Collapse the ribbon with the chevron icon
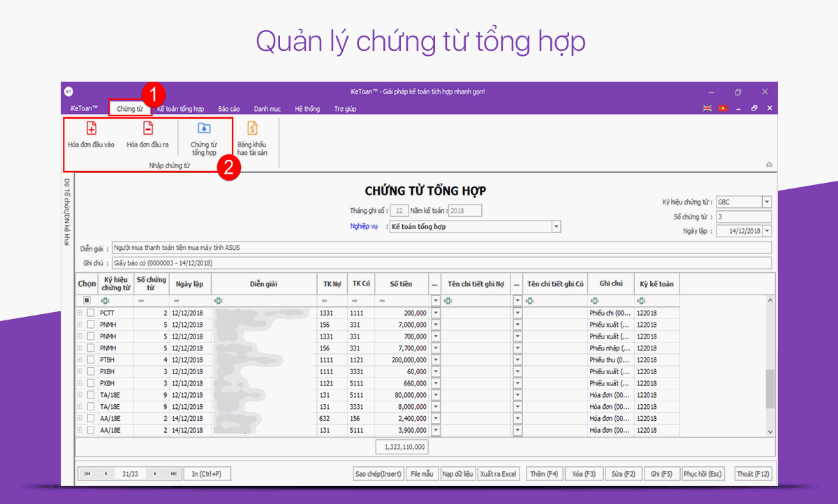Viewport: 838px width, 504px height. tap(769, 165)
